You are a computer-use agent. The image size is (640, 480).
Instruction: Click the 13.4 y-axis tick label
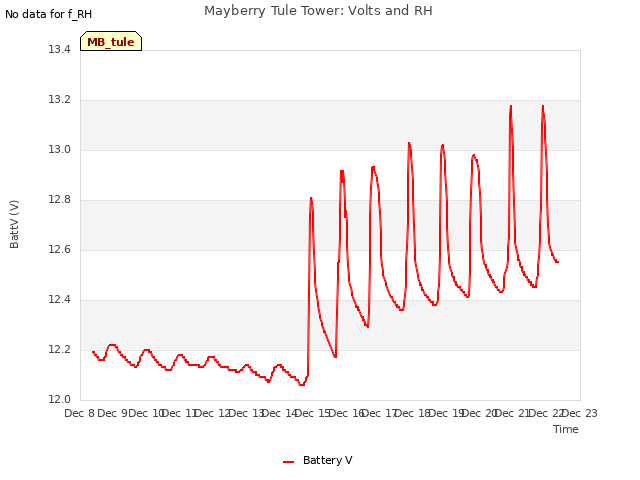[x=59, y=49]
